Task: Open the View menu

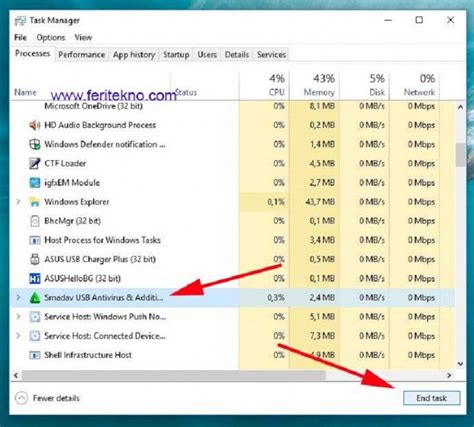Action: pyautogui.click(x=83, y=38)
